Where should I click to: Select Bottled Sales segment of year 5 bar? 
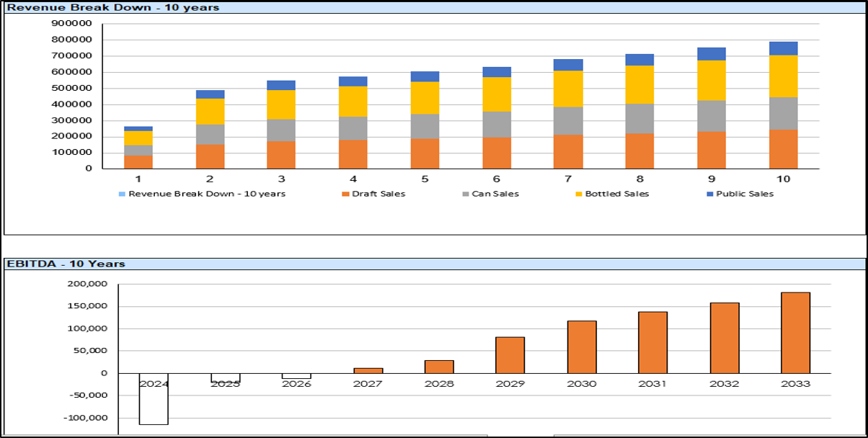[425, 98]
